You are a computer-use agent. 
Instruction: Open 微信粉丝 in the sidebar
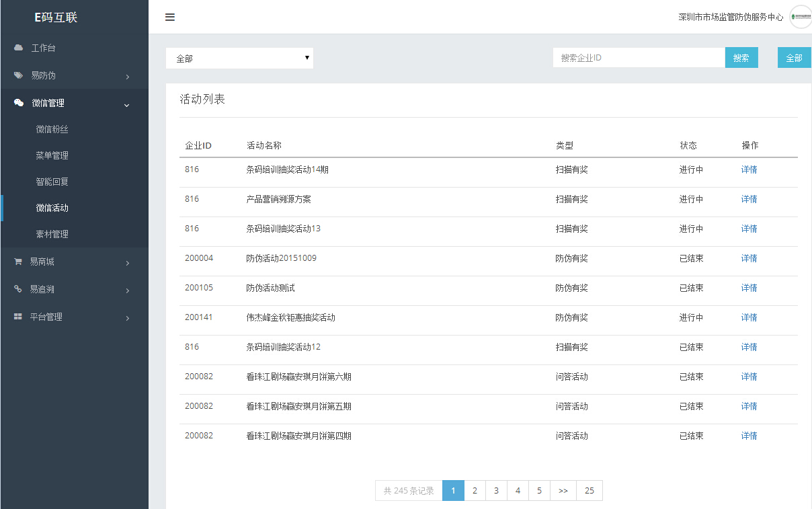(x=52, y=129)
